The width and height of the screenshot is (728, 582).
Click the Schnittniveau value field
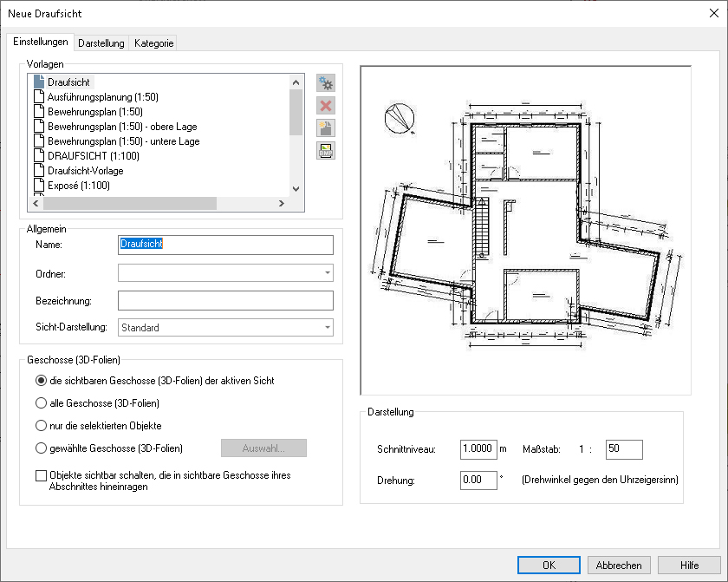click(478, 449)
